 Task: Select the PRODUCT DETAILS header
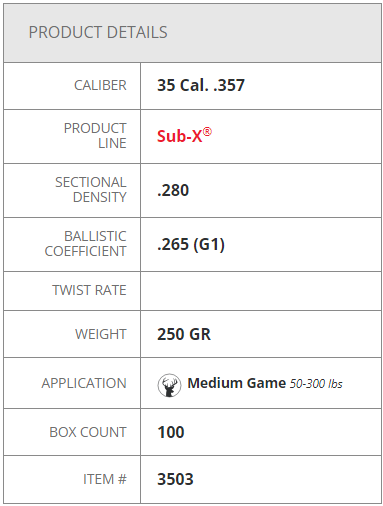pos(98,32)
